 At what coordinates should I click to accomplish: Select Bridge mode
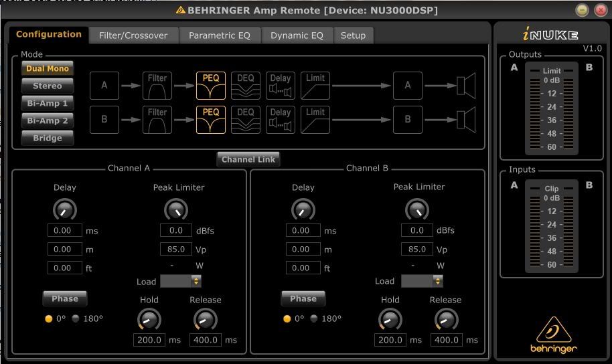pos(48,138)
